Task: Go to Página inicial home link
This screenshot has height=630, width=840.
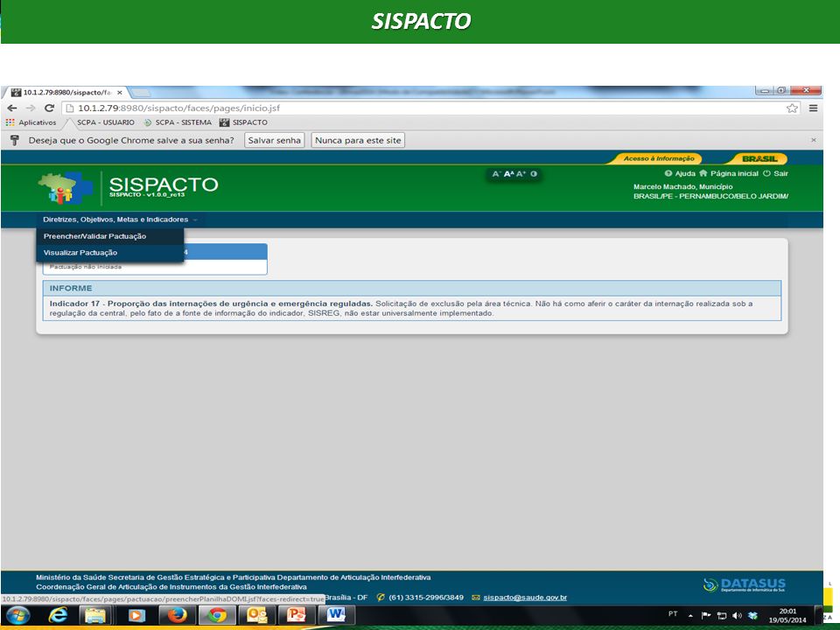Action: click(x=729, y=173)
